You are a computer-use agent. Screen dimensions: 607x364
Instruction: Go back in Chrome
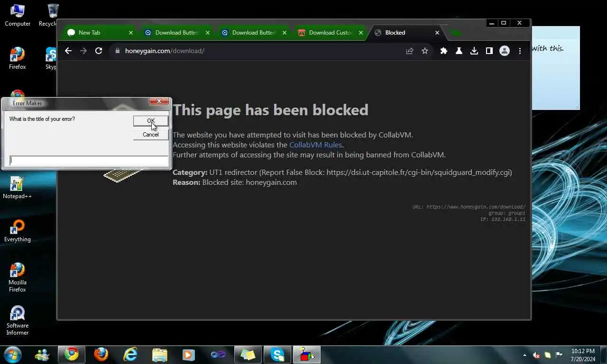(68, 51)
